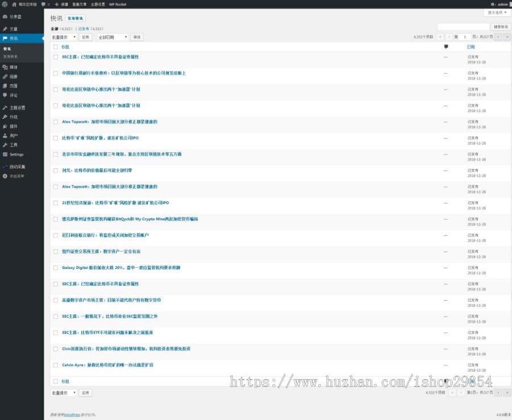Open 用户 users section in sidebar
The height and width of the screenshot is (420, 512).
click(13, 136)
